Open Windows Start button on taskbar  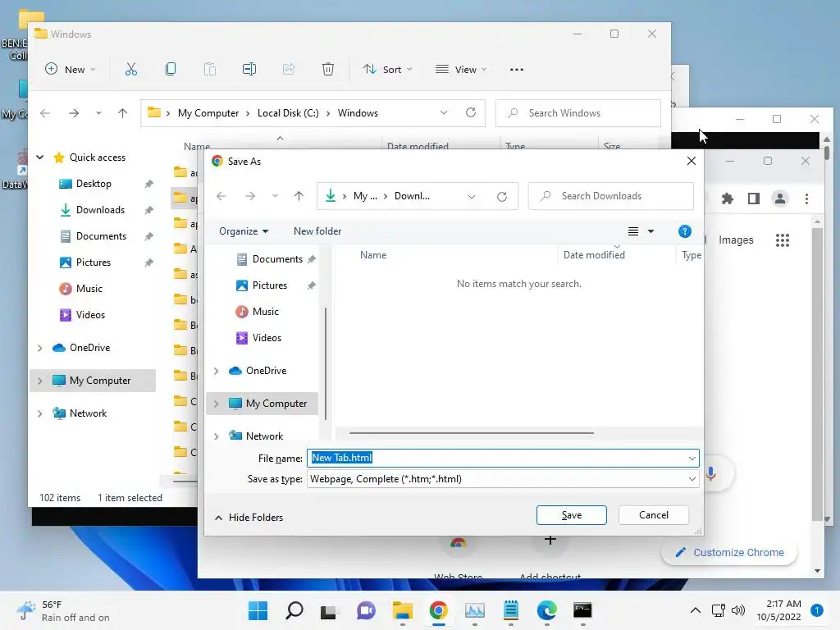tap(258, 610)
